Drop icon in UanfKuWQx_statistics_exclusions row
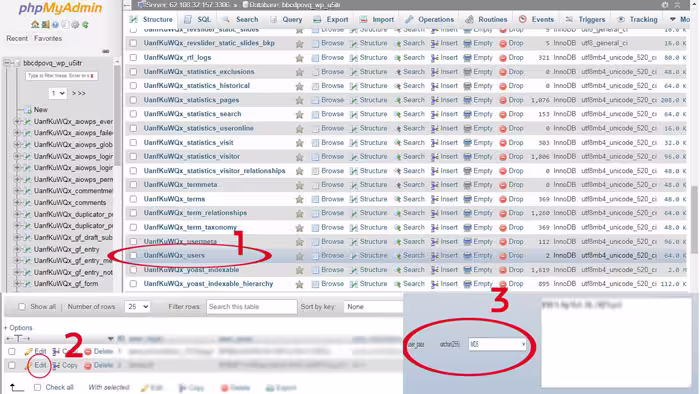 [x=503, y=72]
